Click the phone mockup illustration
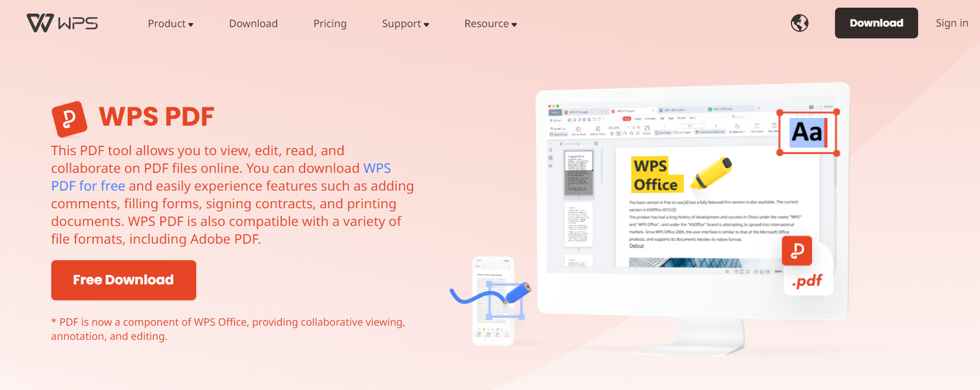The height and width of the screenshot is (390, 980). [x=494, y=301]
